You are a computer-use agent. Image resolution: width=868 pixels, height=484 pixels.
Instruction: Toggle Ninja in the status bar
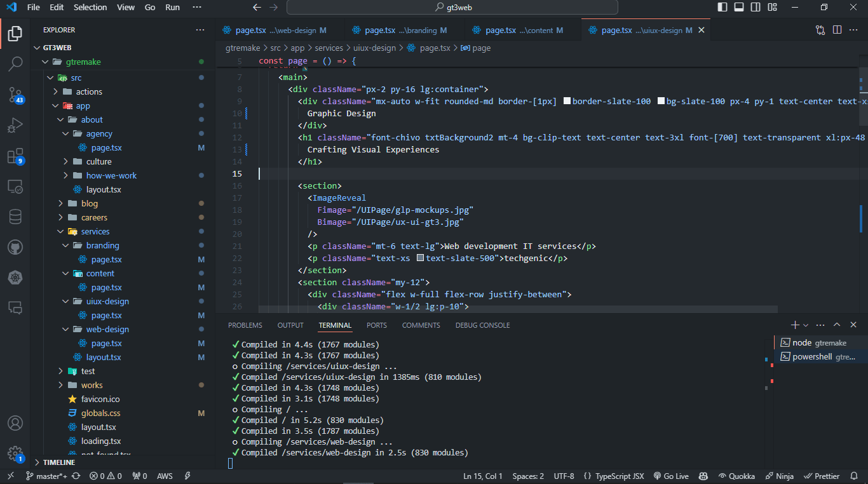(x=780, y=476)
